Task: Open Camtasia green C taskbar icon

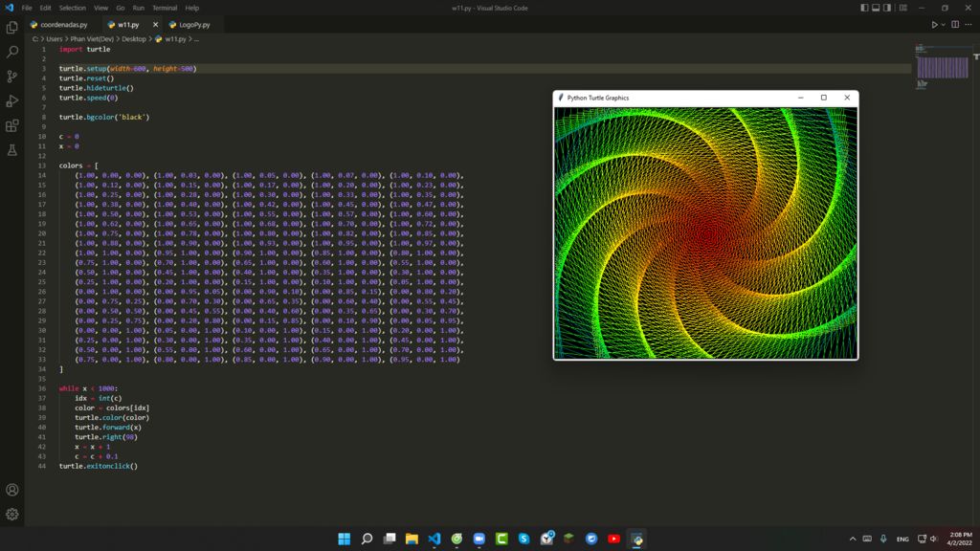Action: [x=501, y=539]
